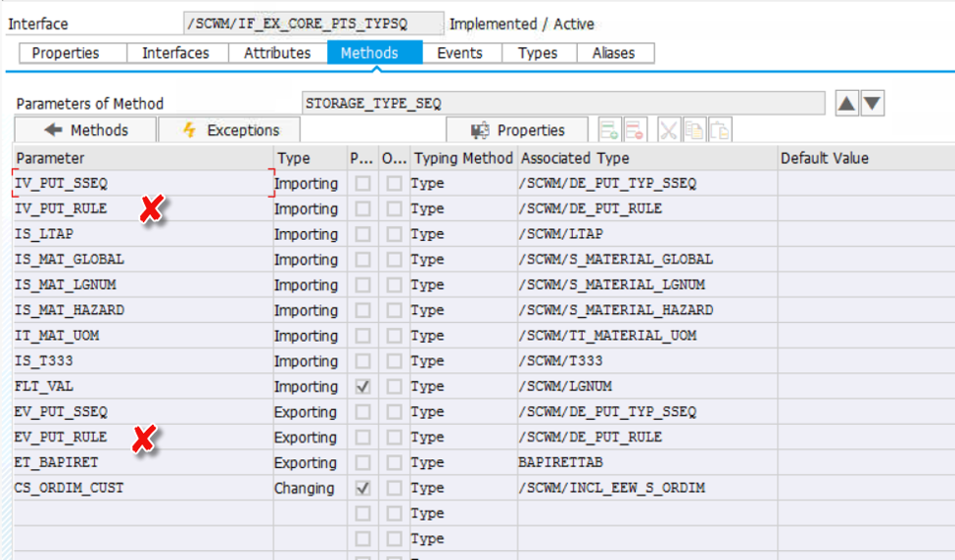Click the Typing Method column header

pyautogui.click(x=463, y=159)
